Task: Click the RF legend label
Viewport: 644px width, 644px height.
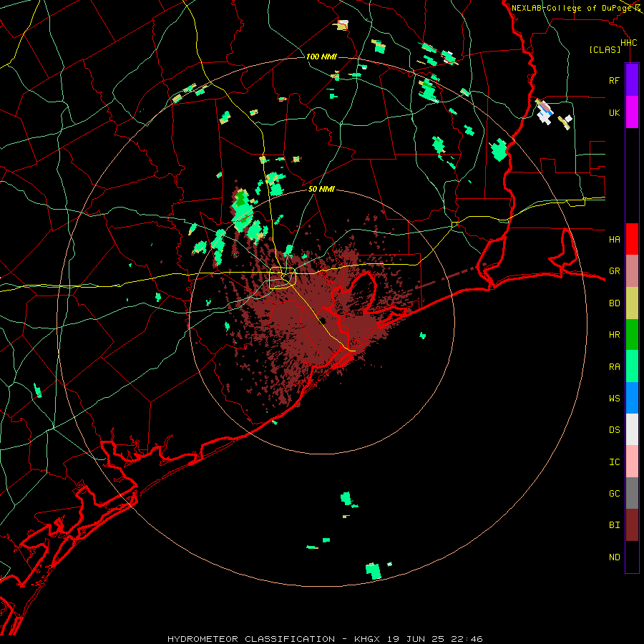Action: point(614,80)
